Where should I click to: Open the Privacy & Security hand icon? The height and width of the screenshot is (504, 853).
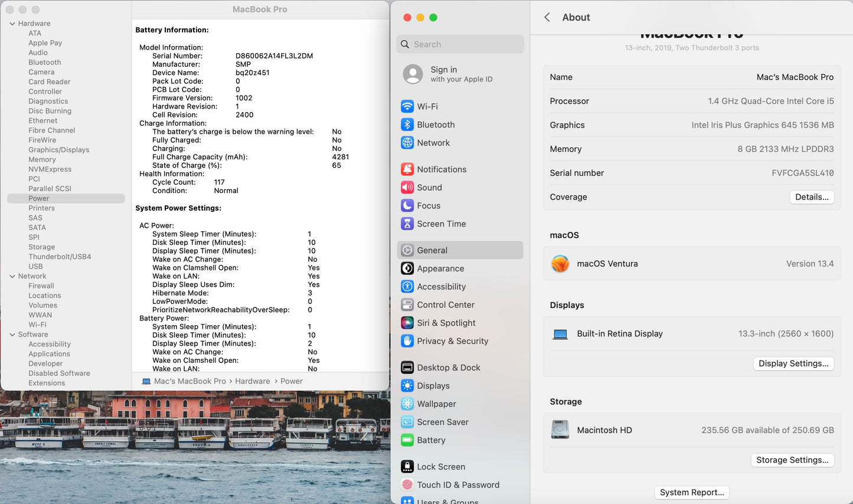click(x=407, y=341)
